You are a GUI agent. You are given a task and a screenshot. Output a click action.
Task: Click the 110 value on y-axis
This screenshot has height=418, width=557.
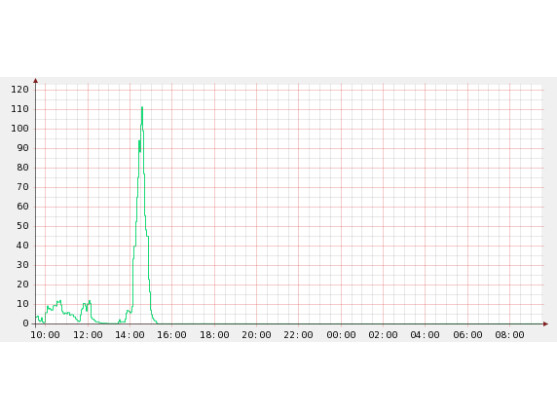coord(20,109)
